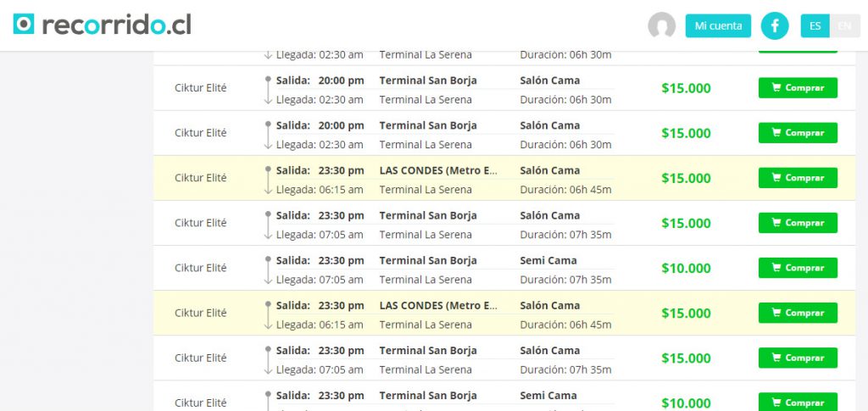The image size is (868, 411).
Task: Buy 23:30 San Borja Salón Cama arriving 07:05
Action: click(798, 223)
